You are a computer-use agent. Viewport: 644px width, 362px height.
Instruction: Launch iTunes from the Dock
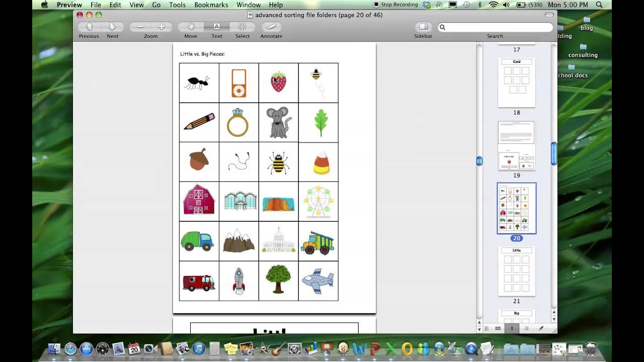[199, 348]
